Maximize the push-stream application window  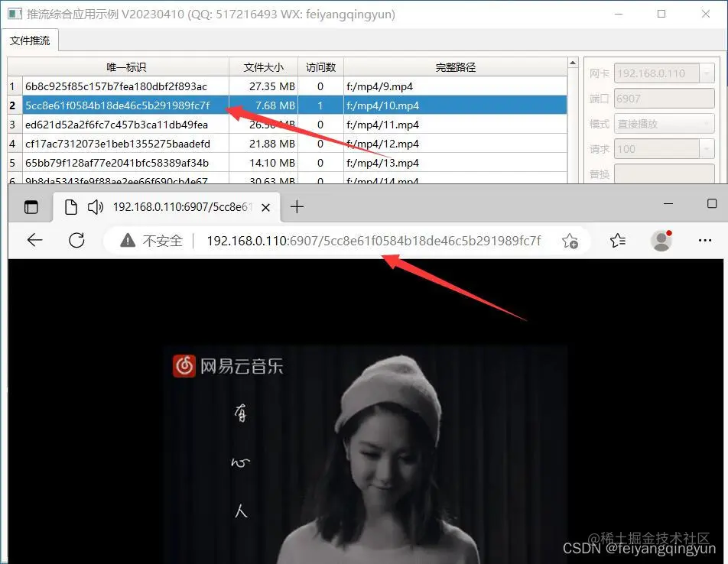point(661,14)
